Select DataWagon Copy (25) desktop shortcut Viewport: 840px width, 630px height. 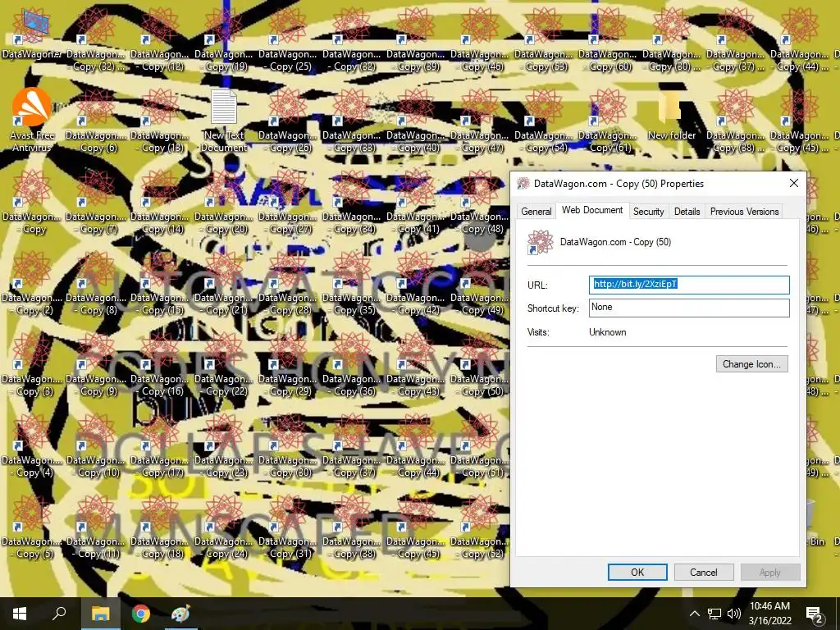(288, 39)
